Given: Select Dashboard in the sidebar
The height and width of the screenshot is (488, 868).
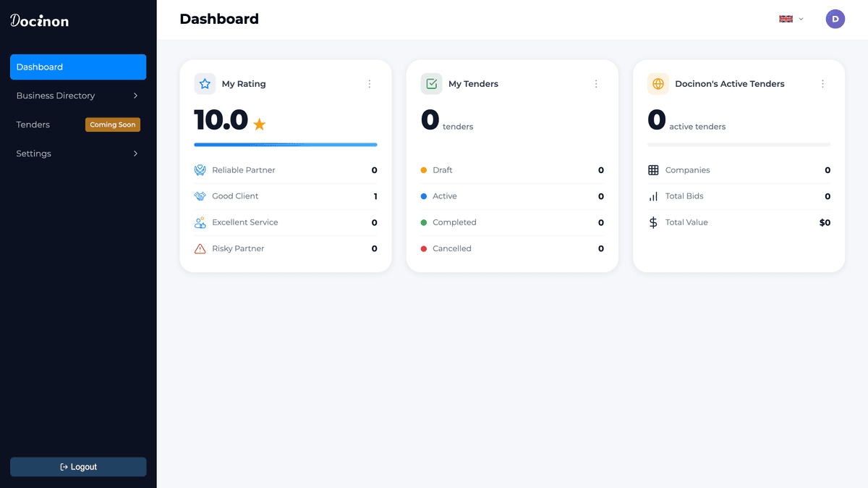Looking at the screenshot, I should (x=78, y=67).
